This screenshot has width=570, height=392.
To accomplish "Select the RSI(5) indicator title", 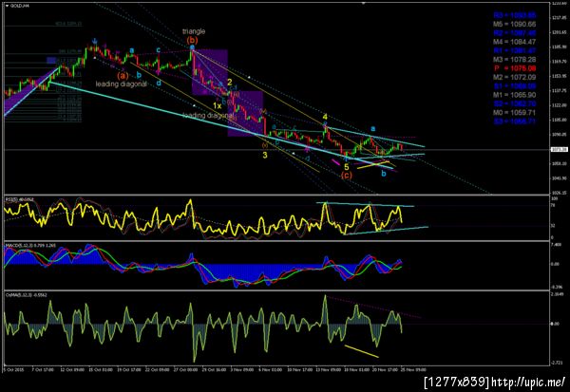I will 19,199.
